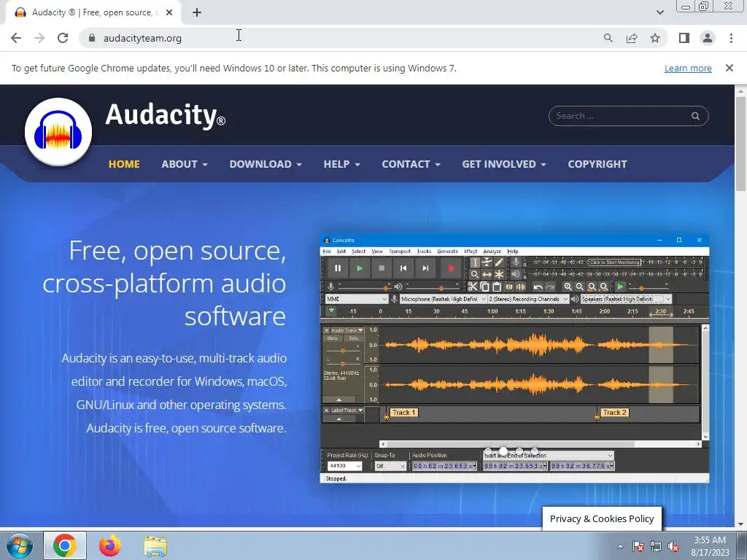Select the Multi-tool asterisk in pictured Audacity
This screenshot has height=560, width=747.
click(x=499, y=274)
